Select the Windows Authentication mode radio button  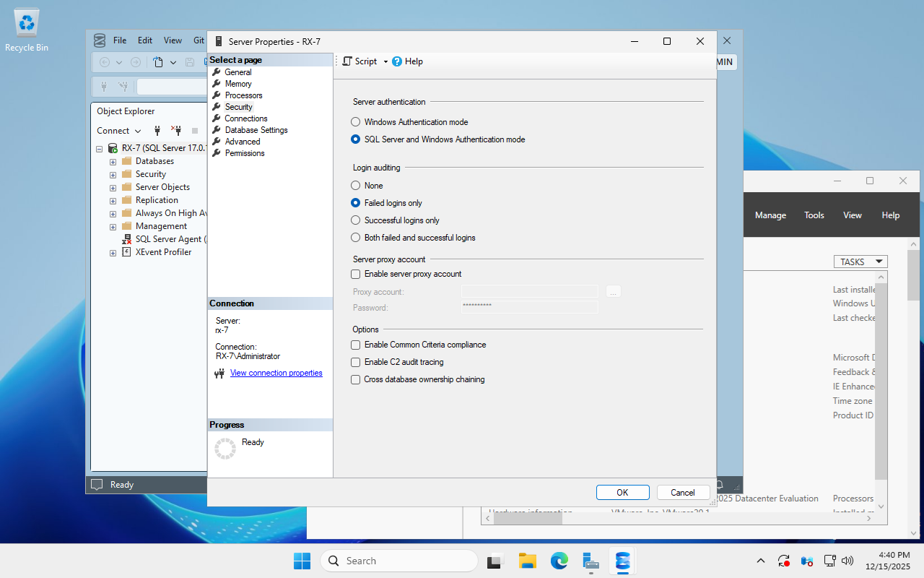tap(355, 121)
